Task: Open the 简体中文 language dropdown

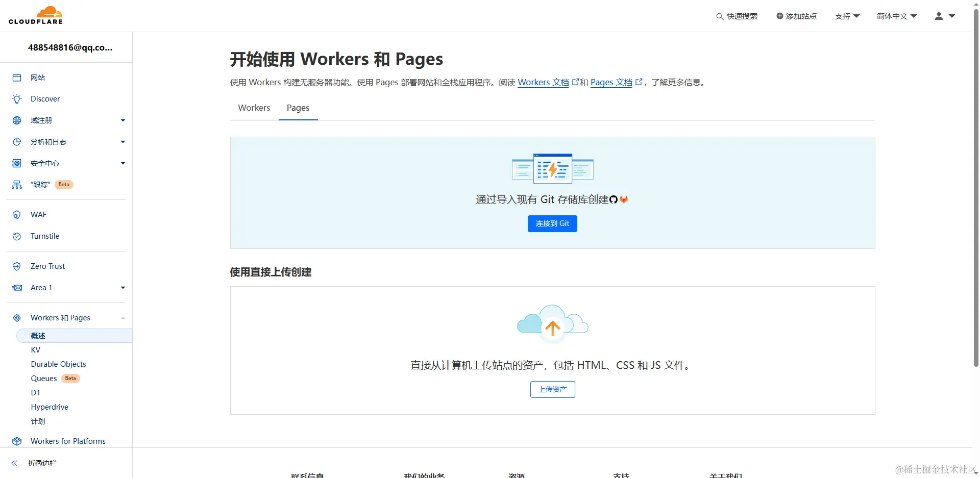Action: tap(897, 16)
